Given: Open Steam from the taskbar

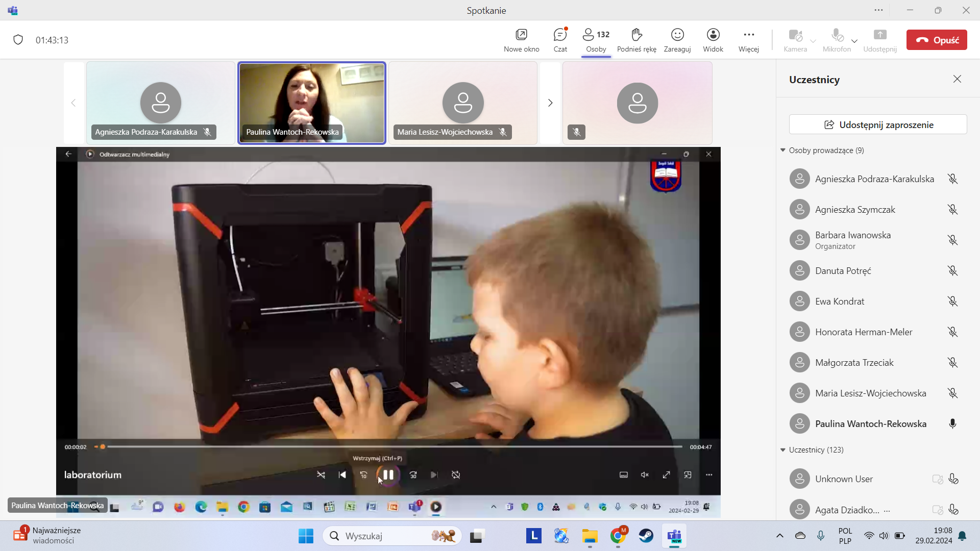Looking at the screenshot, I should click(646, 536).
